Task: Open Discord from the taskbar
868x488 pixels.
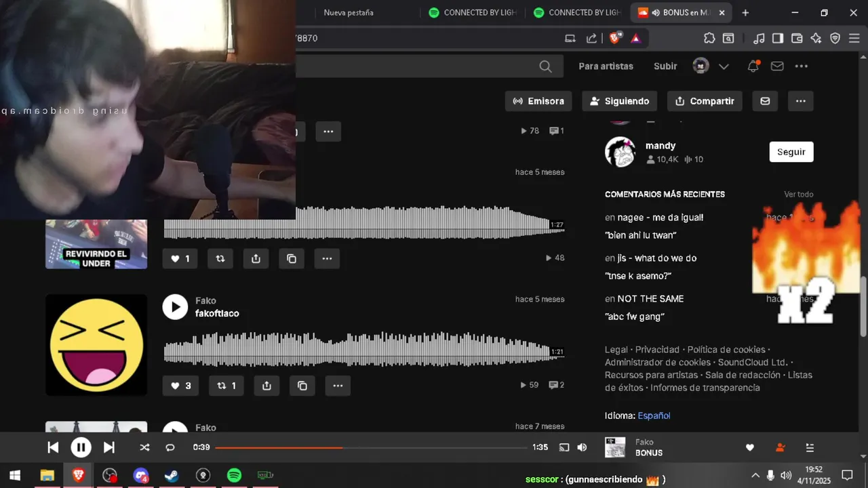Action: [140, 475]
